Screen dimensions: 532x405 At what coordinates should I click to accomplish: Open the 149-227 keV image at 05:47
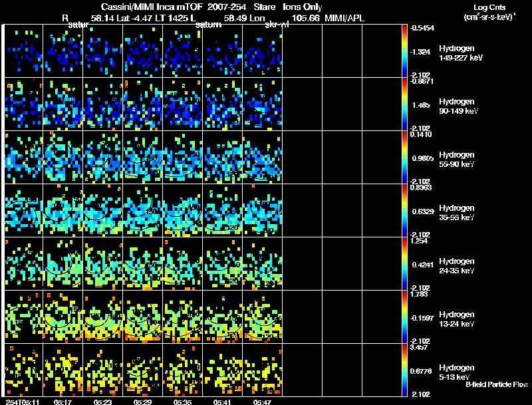262,51
